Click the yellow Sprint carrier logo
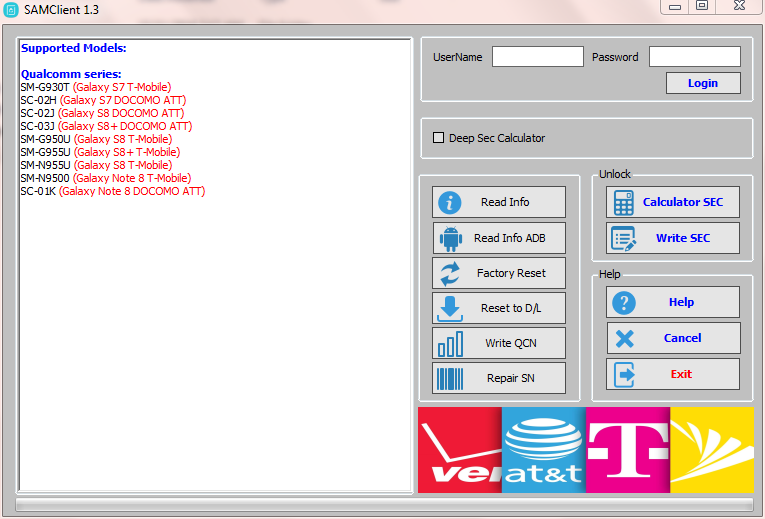This screenshot has height=519, width=765. [712, 450]
